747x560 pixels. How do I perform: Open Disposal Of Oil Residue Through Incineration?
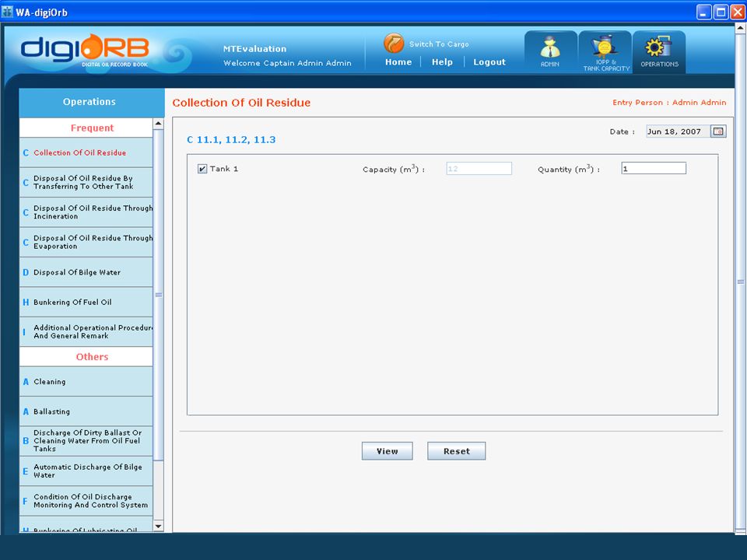[x=86, y=212]
